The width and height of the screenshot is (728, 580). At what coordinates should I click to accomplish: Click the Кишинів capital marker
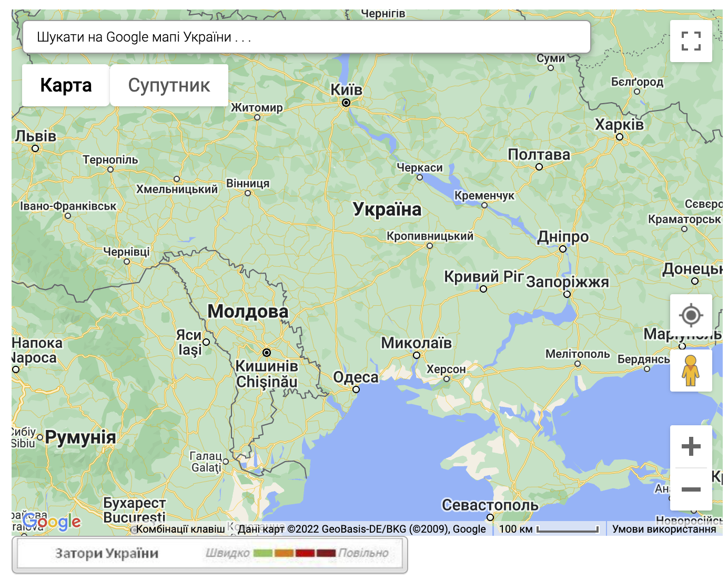click(x=267, y=352)
